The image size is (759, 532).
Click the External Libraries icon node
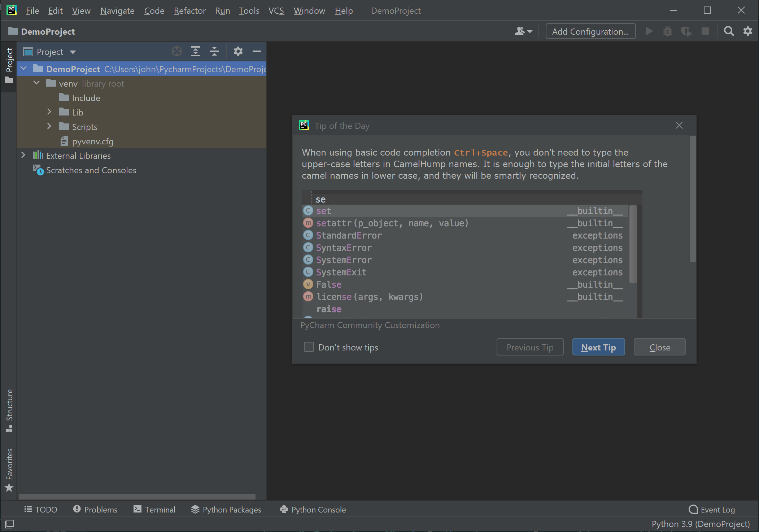pyautogui.click(x=38, y=155)
